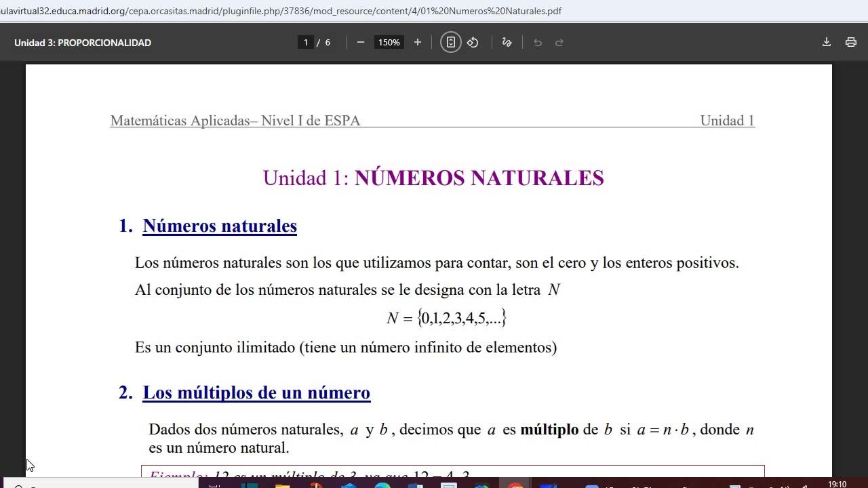
Task: Download the PDF file
Action: (827, 42)
